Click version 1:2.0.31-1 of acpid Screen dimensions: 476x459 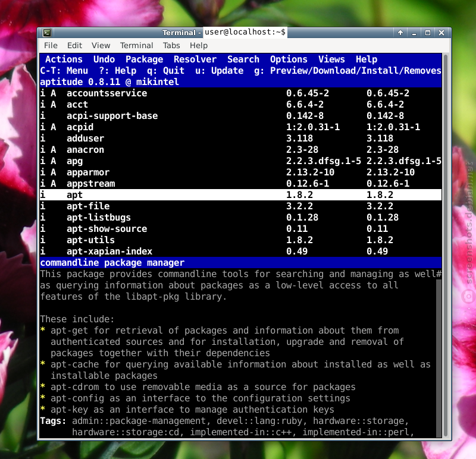coord(313,127)
